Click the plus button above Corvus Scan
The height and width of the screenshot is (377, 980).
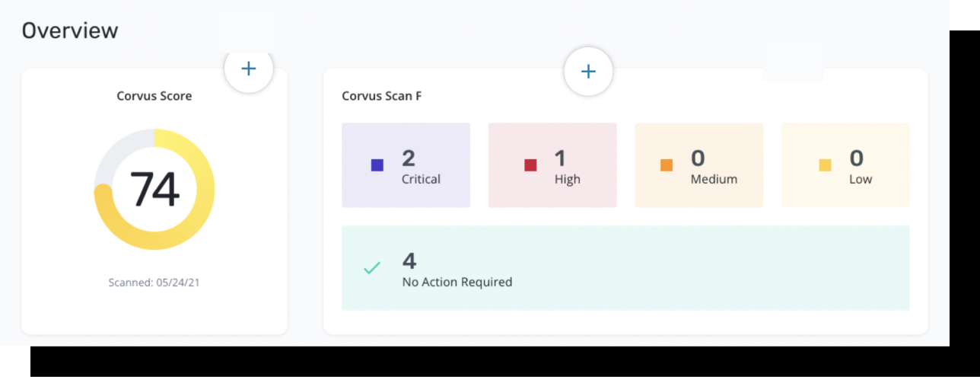pyautogui.click(x=588, y=72)
